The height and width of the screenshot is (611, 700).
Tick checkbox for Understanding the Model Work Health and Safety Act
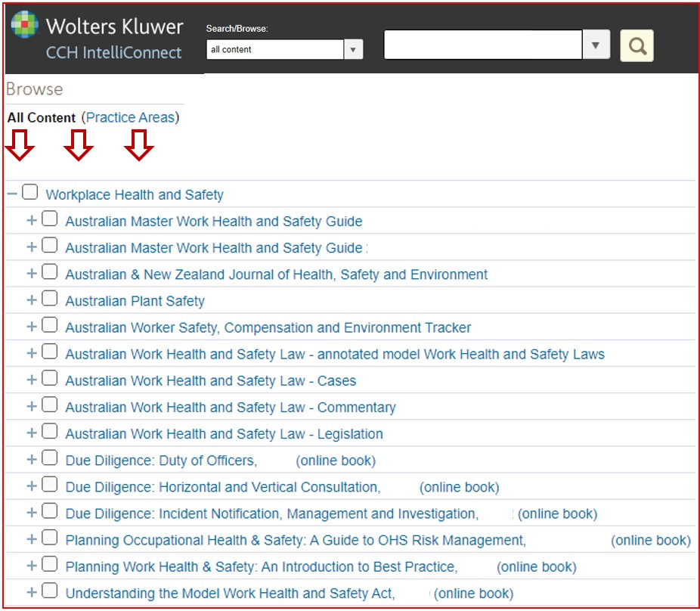pos(49,592)
